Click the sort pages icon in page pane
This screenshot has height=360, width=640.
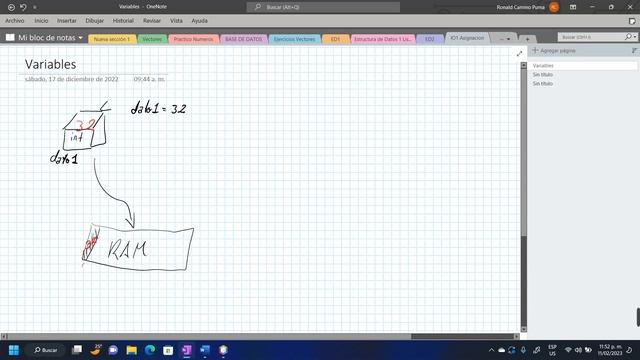[634, 51]
